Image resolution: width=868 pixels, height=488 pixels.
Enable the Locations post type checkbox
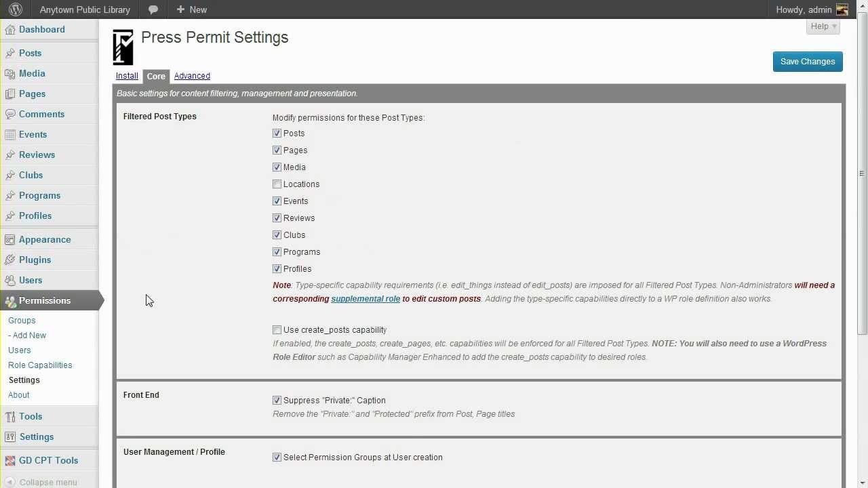(277, 184)
